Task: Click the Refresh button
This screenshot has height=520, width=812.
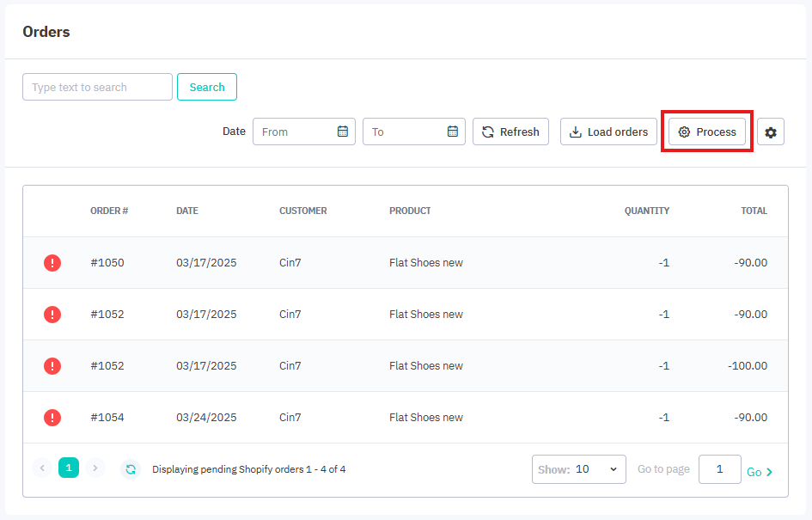Action: pyautogui.click(x=510, y=132)
